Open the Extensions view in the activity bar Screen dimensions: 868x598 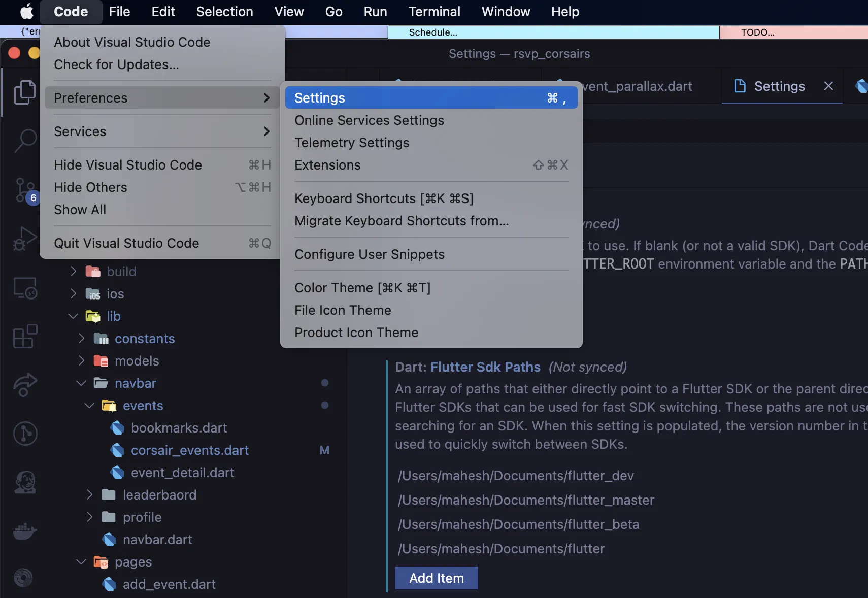point(25,336)
